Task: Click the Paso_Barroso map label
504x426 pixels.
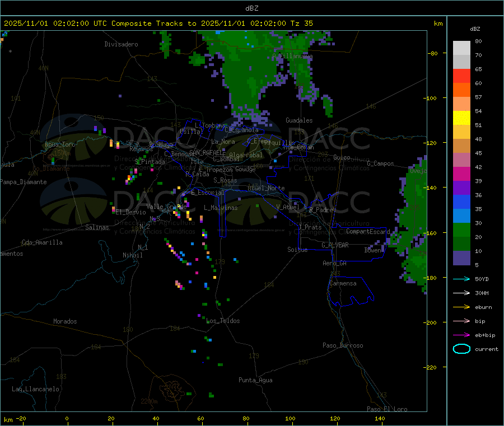Action: tap(343, 345)
